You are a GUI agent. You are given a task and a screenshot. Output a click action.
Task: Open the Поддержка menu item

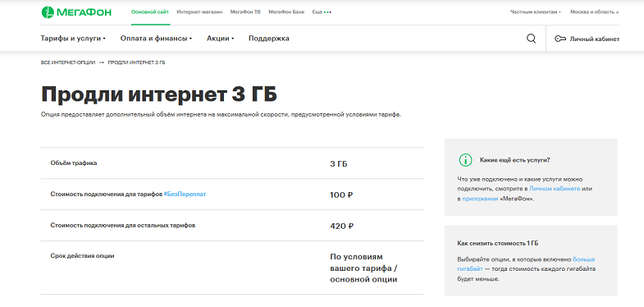[268, 39]
